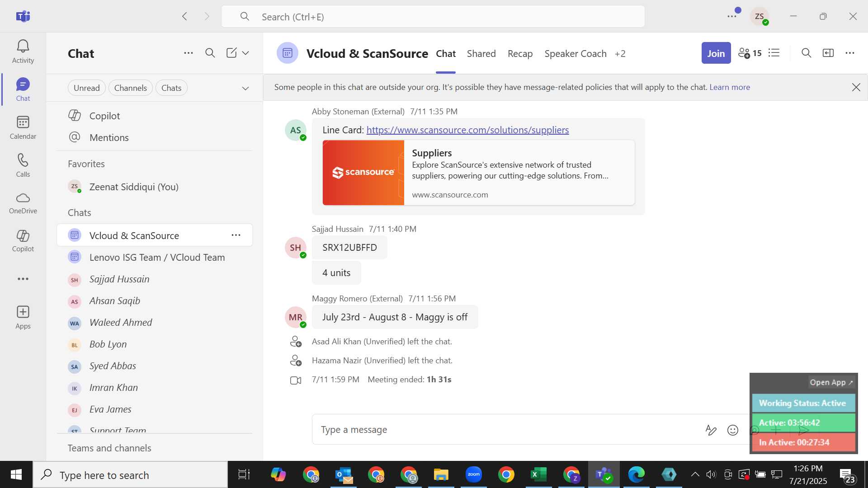
Task: Open chat with Syed Abbas
Action: (x=155, y=366)
